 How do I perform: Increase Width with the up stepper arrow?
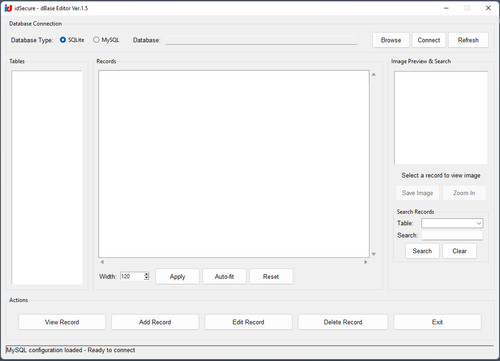pos(146,274)
